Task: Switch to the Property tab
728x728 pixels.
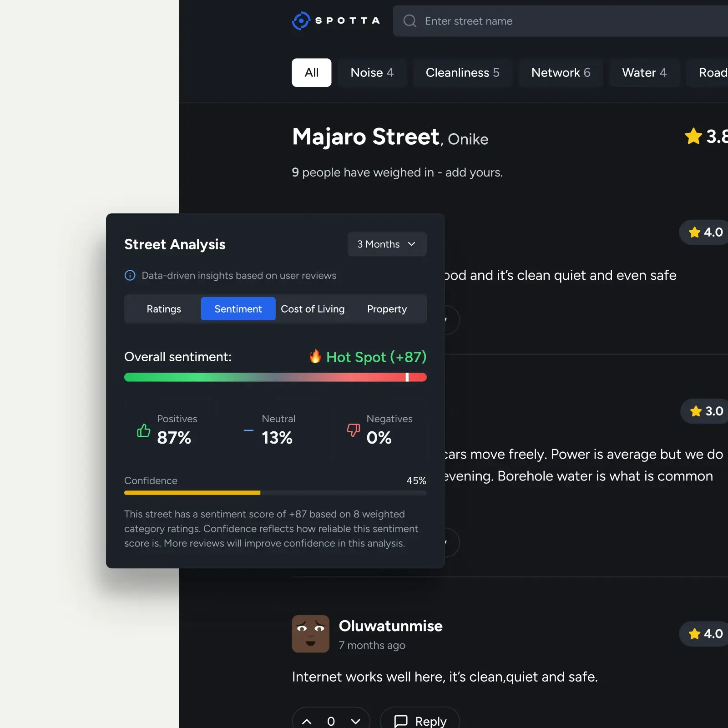Action: click(387, 309)
